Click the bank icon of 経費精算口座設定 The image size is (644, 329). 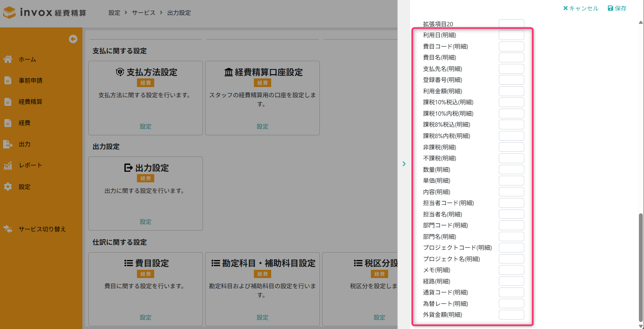point(228,72)
